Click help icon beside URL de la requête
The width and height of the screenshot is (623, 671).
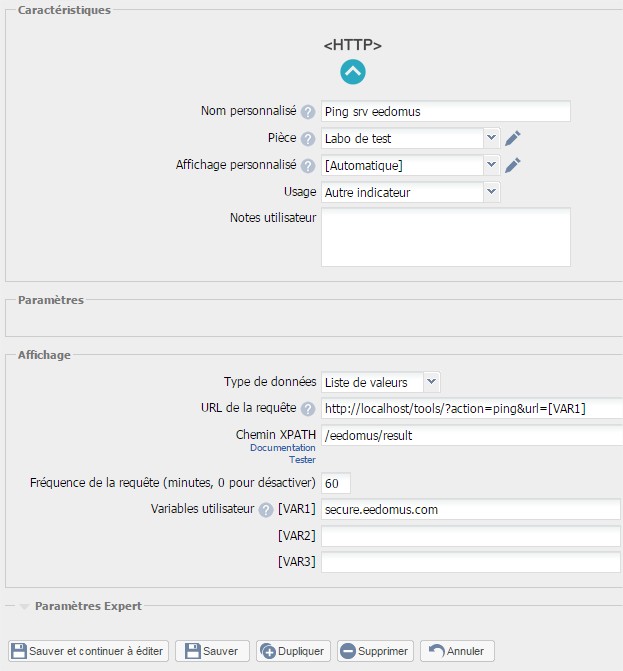coord(308,408)
